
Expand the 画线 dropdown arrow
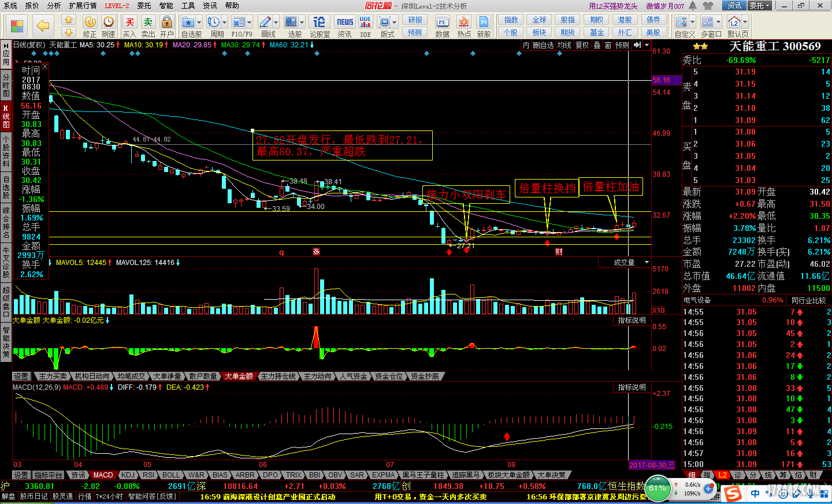[276, 23]
